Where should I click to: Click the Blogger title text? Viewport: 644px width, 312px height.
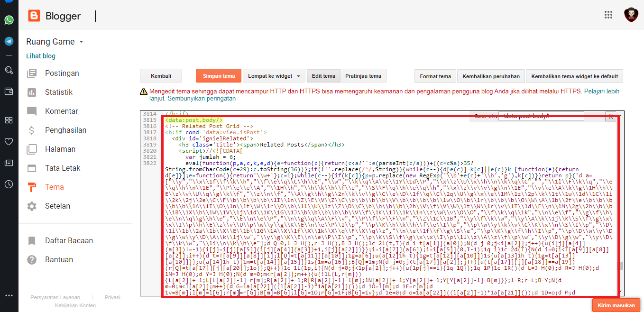pyautogui.click(x=63, y=16)
